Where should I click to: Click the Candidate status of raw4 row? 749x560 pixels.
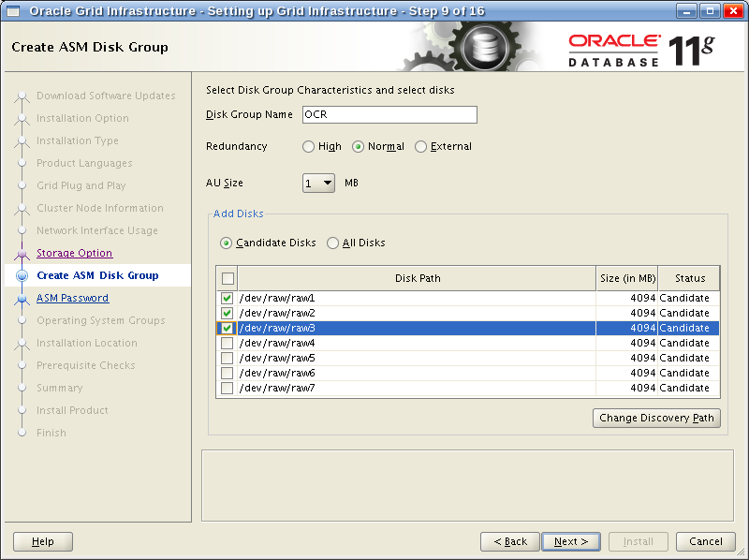(x=689, y=343)
